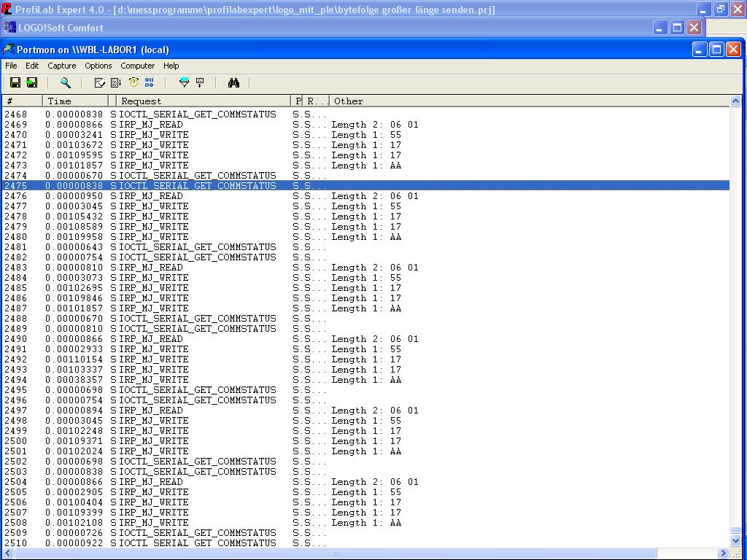
Task: Click time value 0.00000643
Action: coord(74,247)
